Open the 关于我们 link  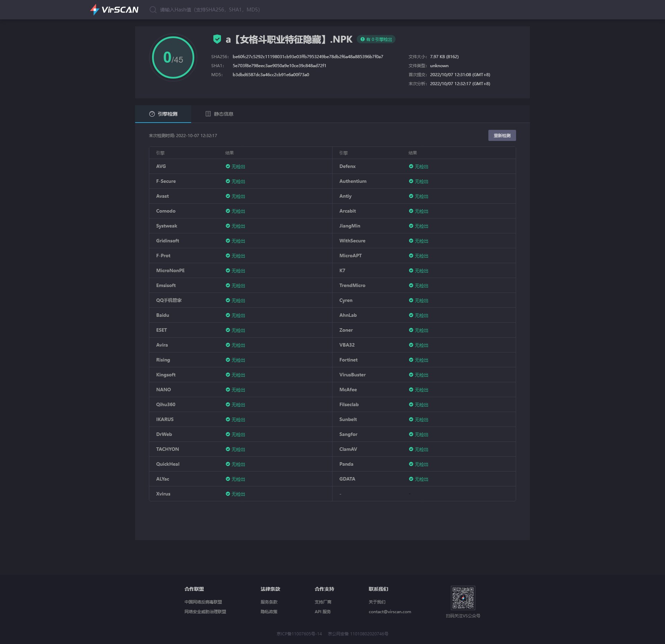coord(377,602)
